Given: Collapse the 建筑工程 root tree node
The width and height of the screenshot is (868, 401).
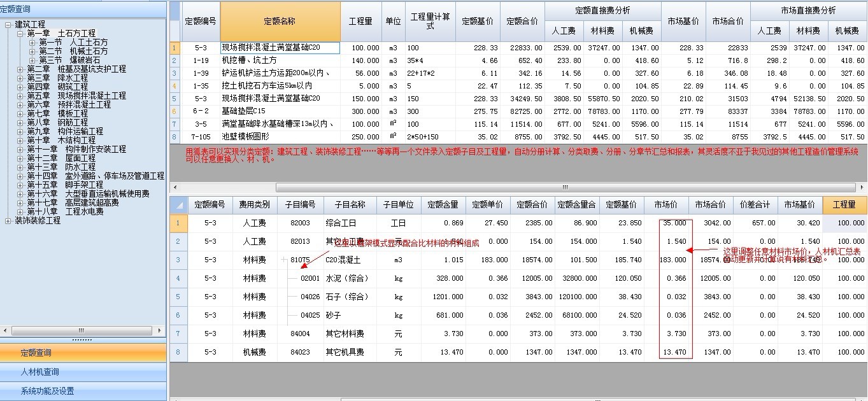Looking at the screenshot, I should point(8,25).
